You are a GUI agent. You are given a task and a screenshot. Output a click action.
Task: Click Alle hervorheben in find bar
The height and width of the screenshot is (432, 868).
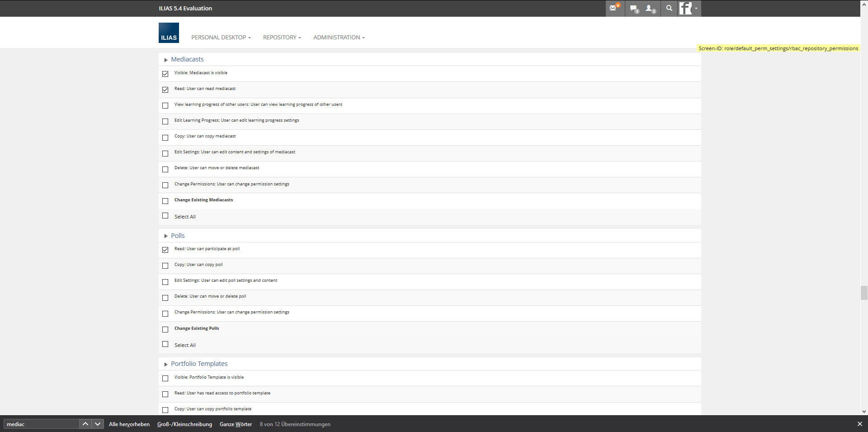click(129, 424)
